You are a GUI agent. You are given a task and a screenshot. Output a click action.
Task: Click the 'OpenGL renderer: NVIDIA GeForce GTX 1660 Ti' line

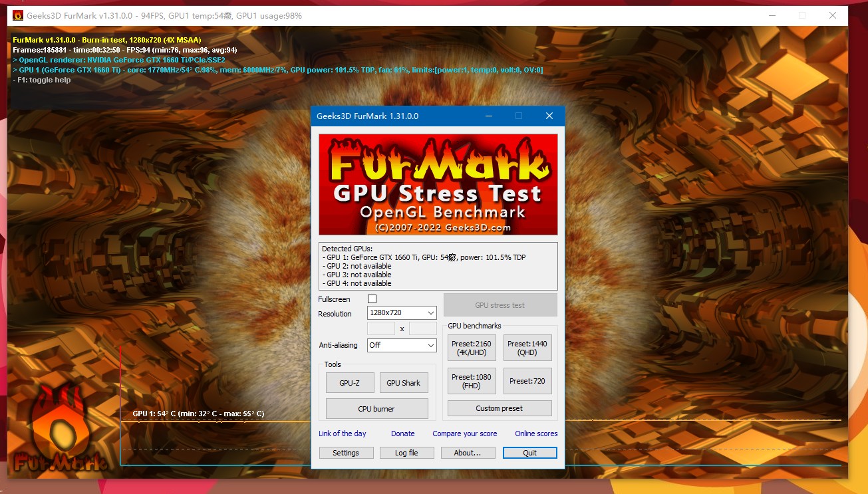coord(119,60)
